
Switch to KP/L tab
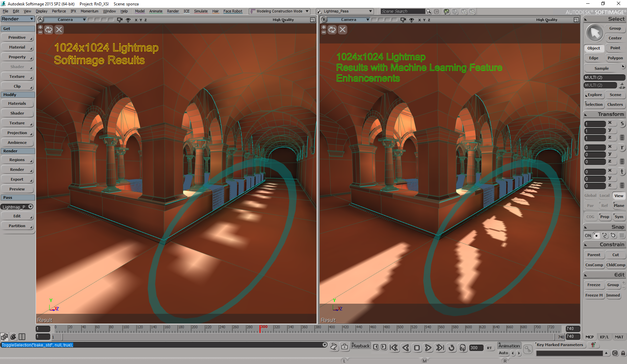point(604,337)
